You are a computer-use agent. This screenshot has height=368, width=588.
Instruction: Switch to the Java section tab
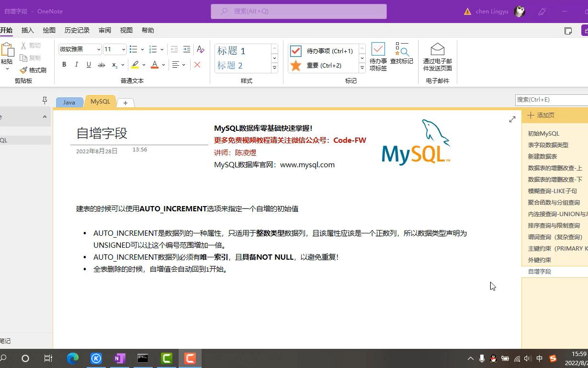pyautogui.click(x=69, y=102)
